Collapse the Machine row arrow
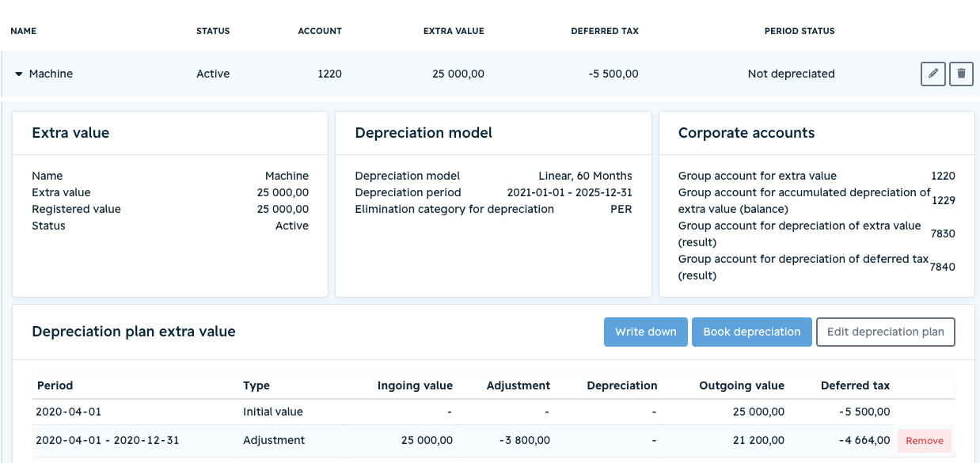This screenshot has height=463, width=980. click(x=18, y=74)
